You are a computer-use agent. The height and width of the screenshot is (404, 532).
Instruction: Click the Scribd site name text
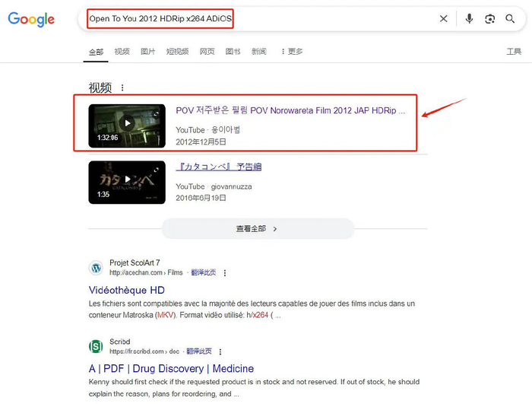(120, 342)
